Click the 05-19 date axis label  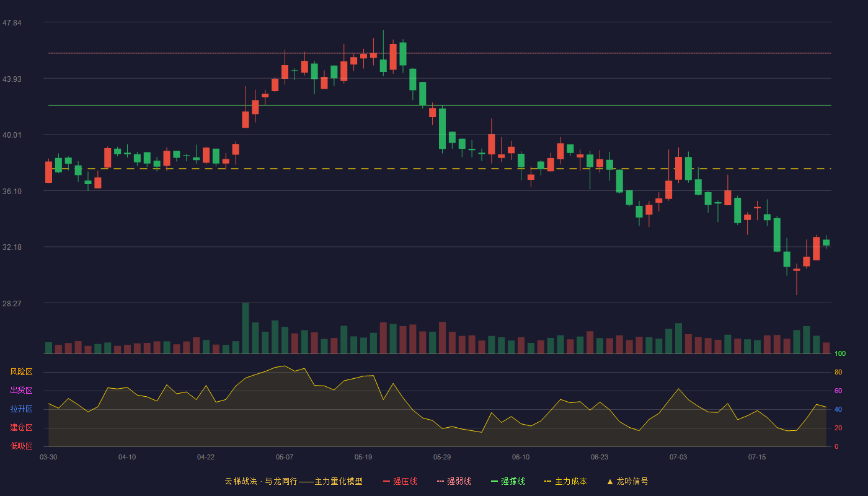click(x=363, y=457)
